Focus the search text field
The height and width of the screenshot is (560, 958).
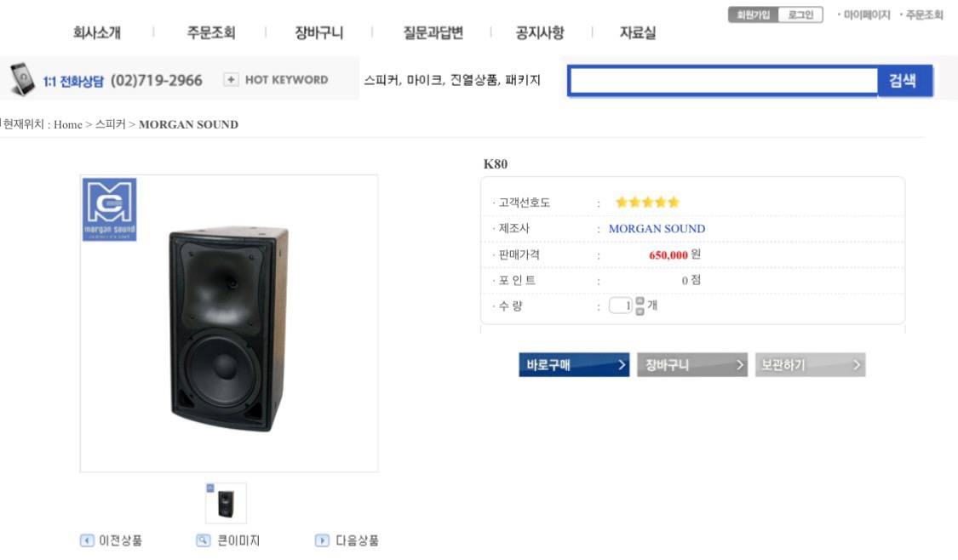point(723,81)
